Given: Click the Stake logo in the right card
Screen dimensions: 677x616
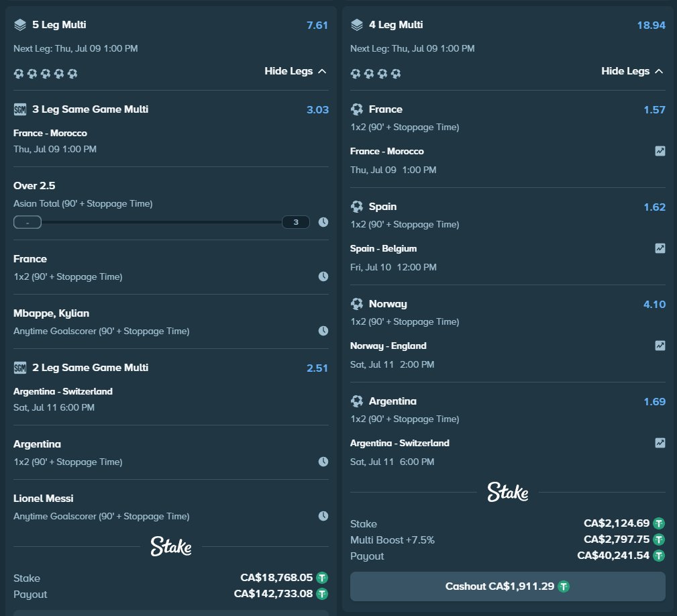Looking at the screenshot, I should pos(508,492).
